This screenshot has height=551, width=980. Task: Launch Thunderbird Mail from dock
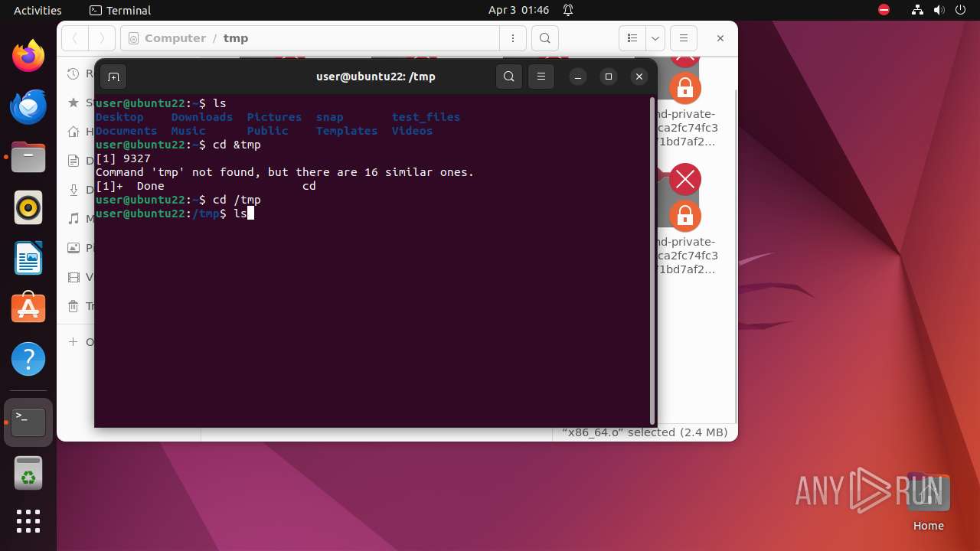[28, 106]
